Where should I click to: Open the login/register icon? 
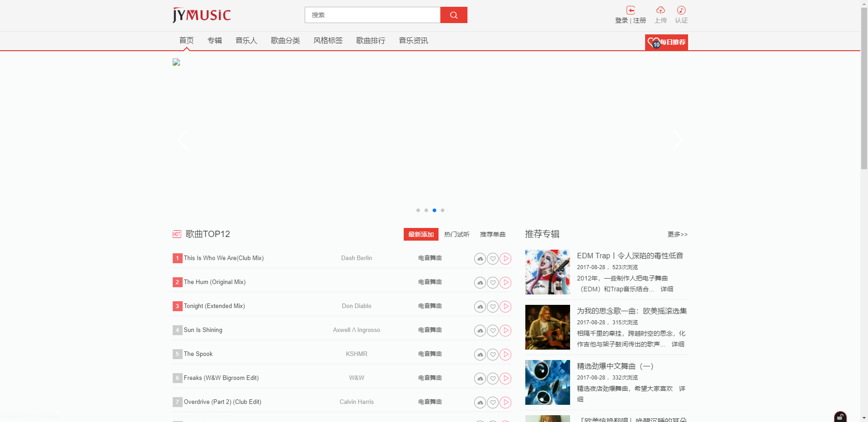(630, 10)
